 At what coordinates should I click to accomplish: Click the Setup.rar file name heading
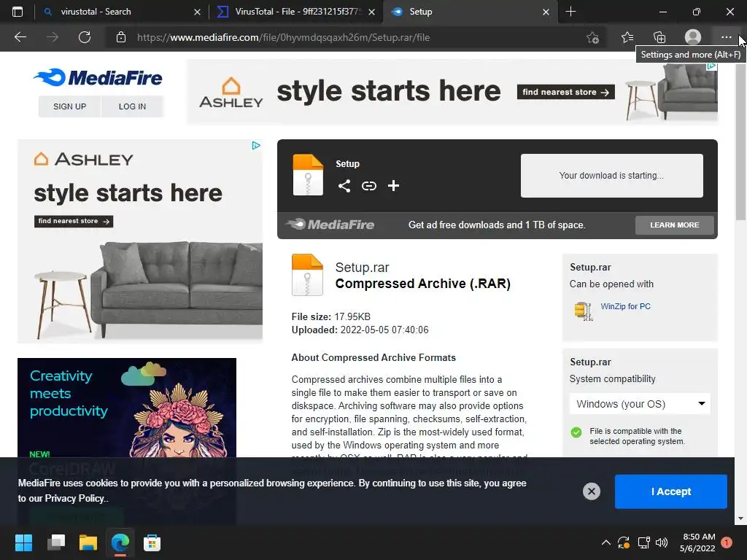tap(362, 267)
